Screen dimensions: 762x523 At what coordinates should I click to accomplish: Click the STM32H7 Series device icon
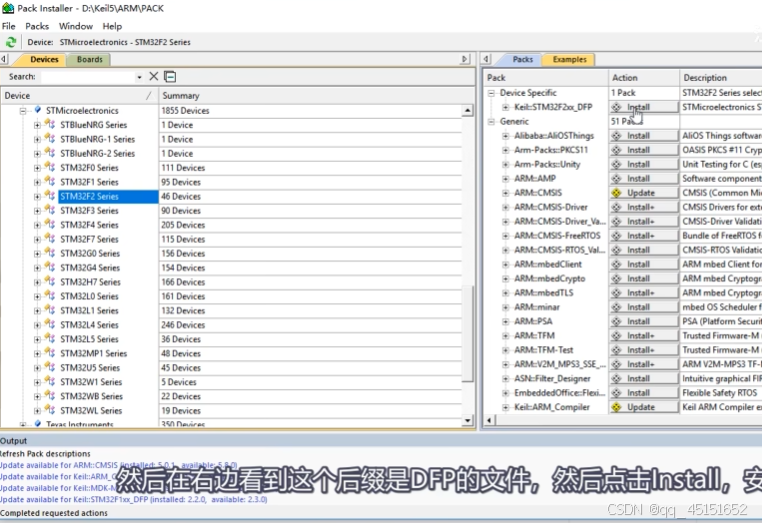coord(50,281)
